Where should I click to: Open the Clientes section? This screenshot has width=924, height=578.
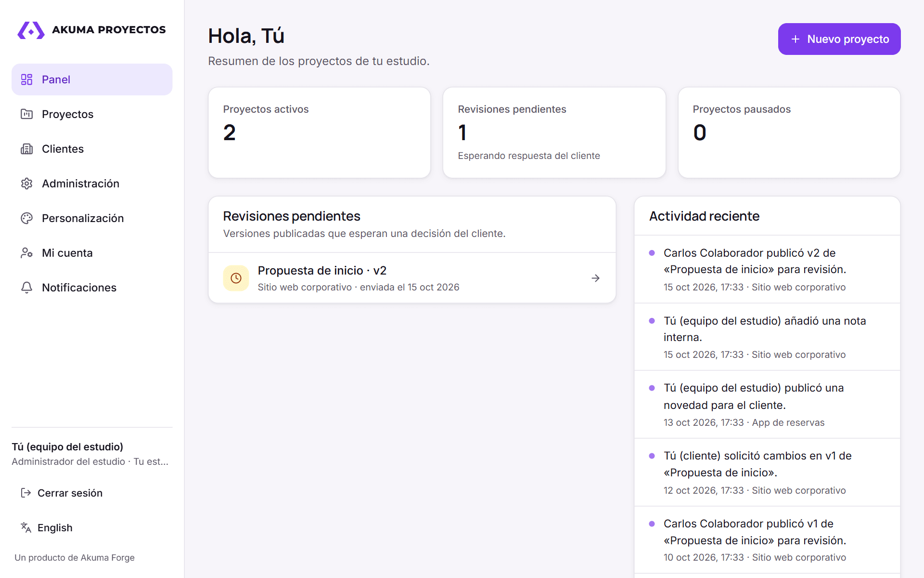coord(92,149)
